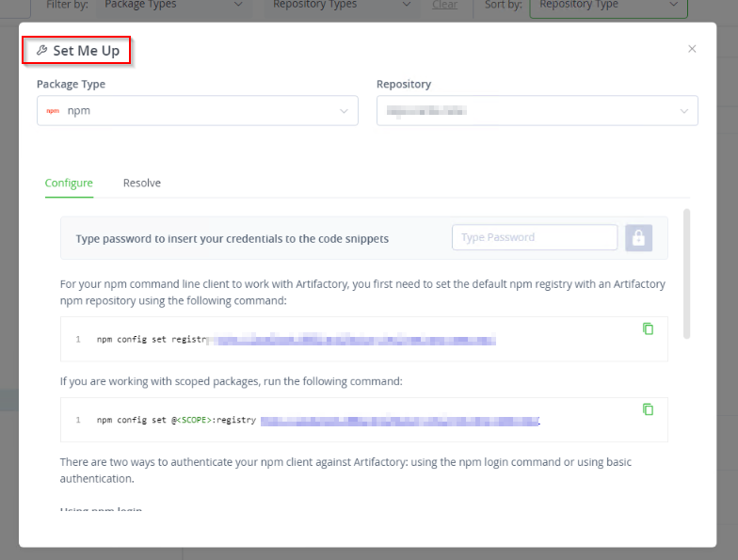
Task: Click the Type Password input field
Action: (x=535, y=237)
